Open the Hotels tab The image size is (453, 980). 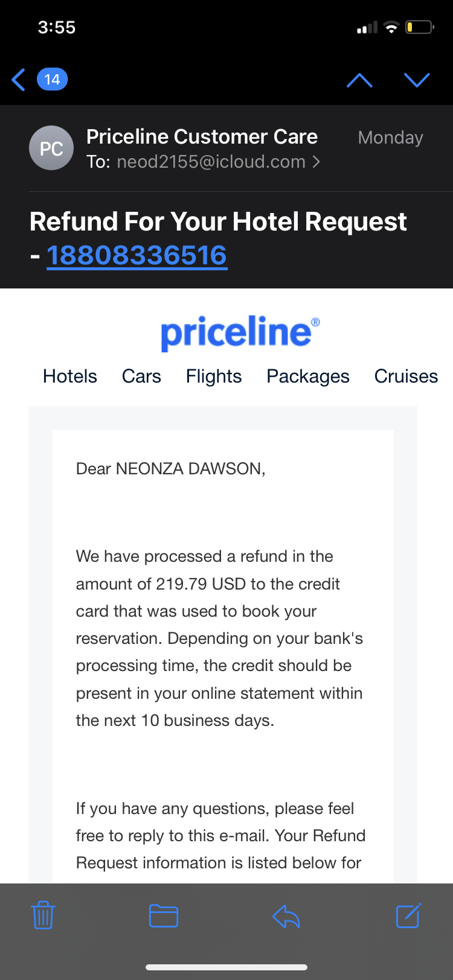(x=70, y=376)
